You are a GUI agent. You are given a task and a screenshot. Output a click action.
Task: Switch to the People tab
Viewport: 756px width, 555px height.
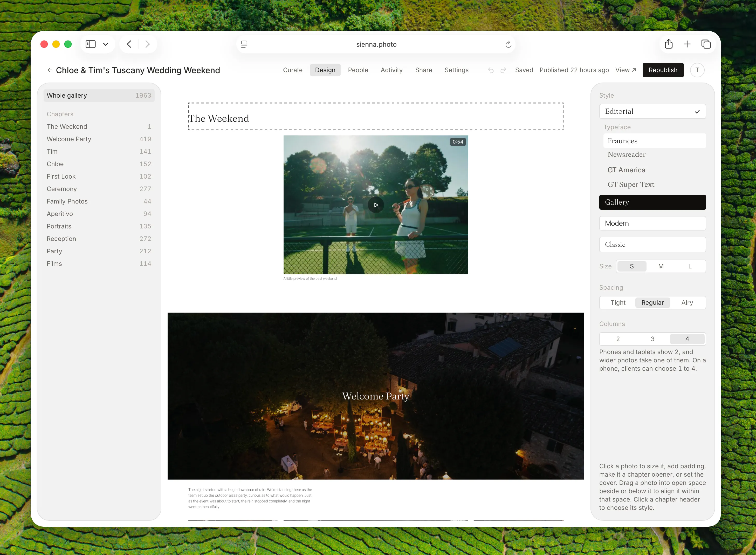pyautogui.click(x=358, y=70)
